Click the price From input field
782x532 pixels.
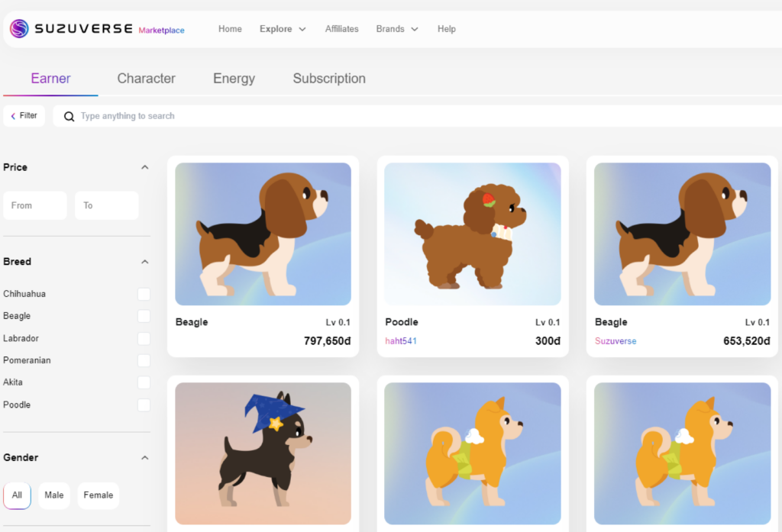35,205
